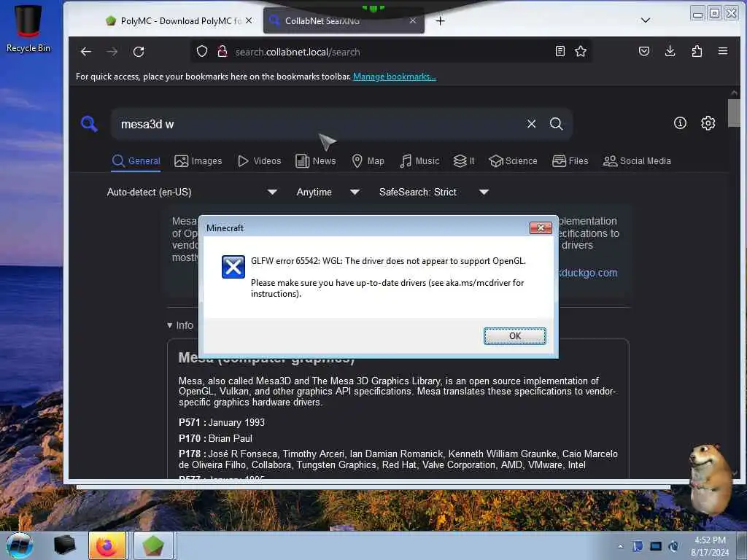Close the PolyMC tab
Viewport: 747px width, 560px height.
point(249,20)
